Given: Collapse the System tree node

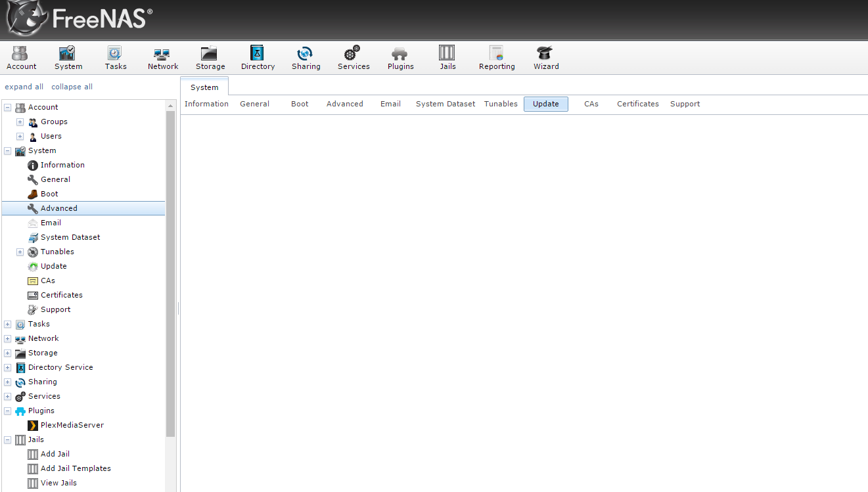Looking at the screenshot, I should coord(8,151).
